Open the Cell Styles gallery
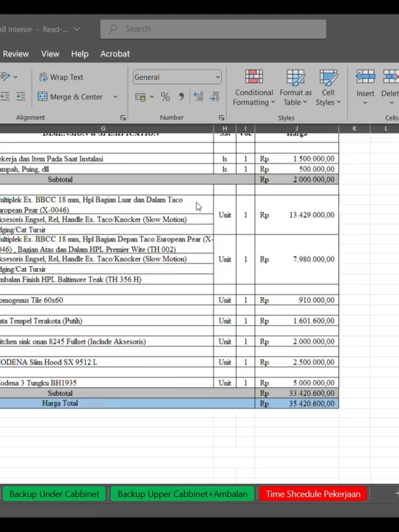The width and height of the screenshot is (399, 532). [x=328, y=88]
